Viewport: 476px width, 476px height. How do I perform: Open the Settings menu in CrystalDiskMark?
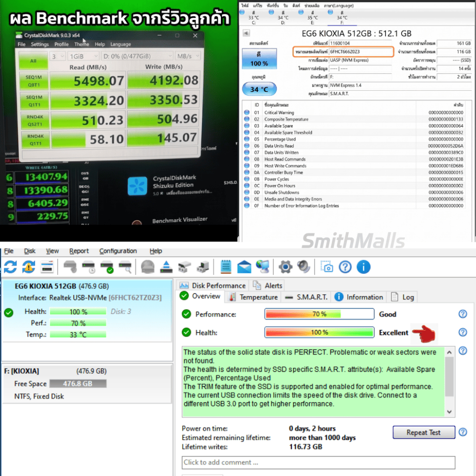pyautogui.click(x=40, y=44)
